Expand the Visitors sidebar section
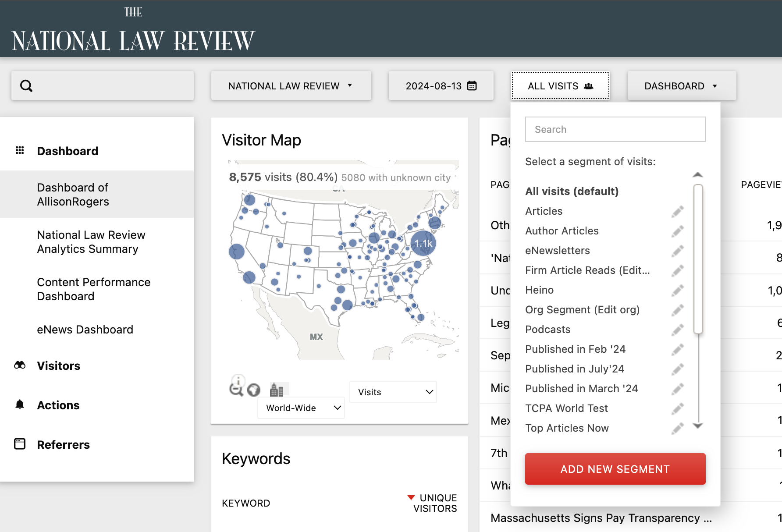782x532 pixels. point(58,366)
